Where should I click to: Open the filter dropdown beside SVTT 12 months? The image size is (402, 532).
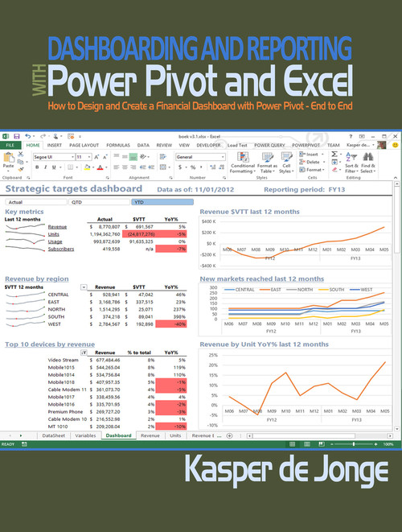tap(84, 287)
